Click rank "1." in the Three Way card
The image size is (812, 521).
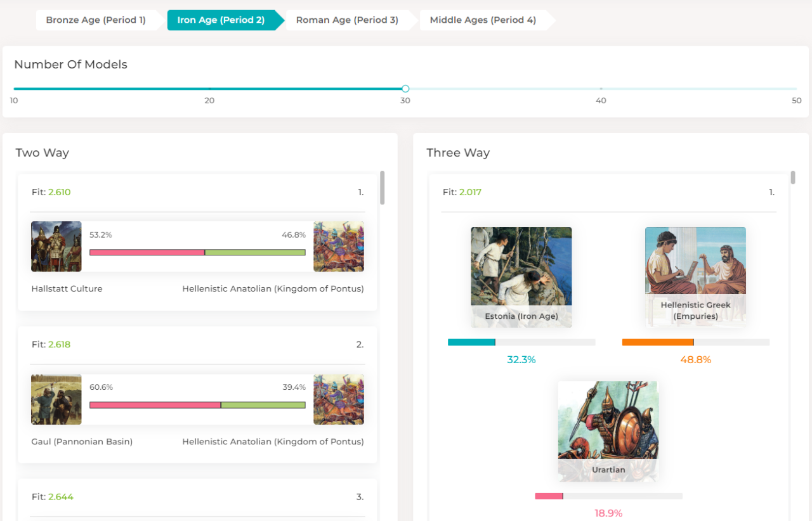[772, 192]
